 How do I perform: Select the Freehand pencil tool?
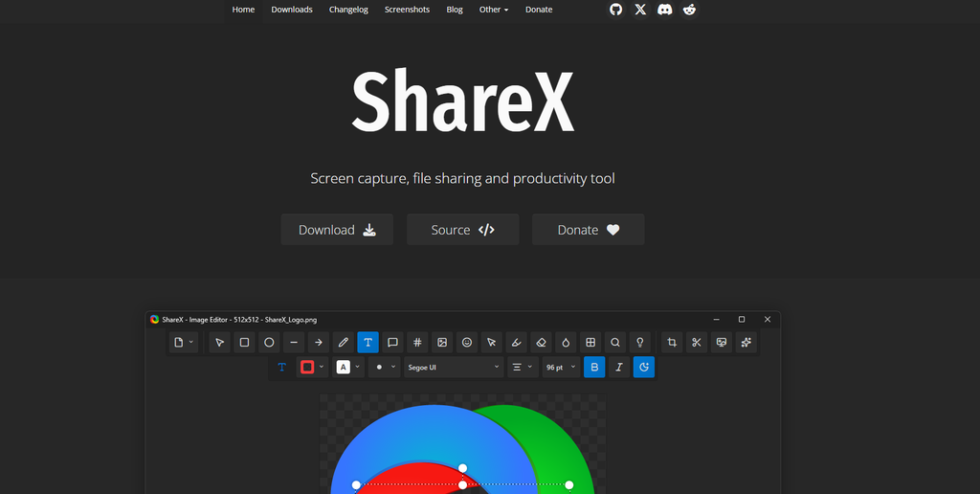pos(344,342)
